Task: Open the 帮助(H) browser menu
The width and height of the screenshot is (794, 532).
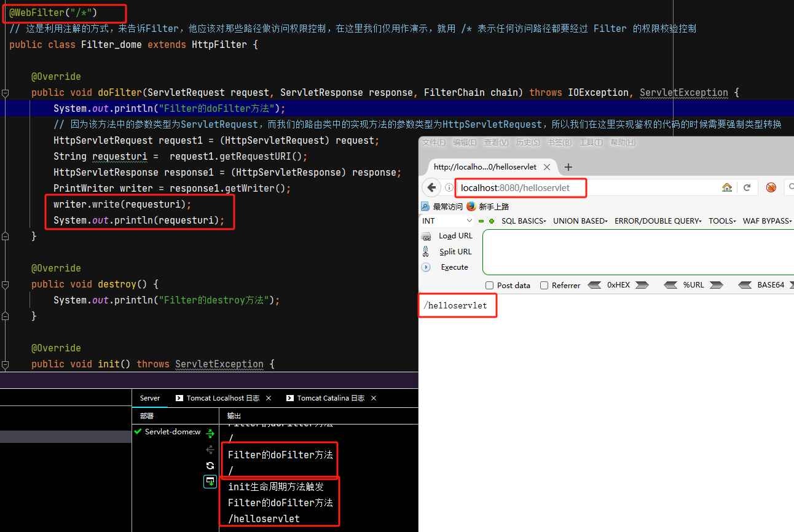Action: [623, 143]
